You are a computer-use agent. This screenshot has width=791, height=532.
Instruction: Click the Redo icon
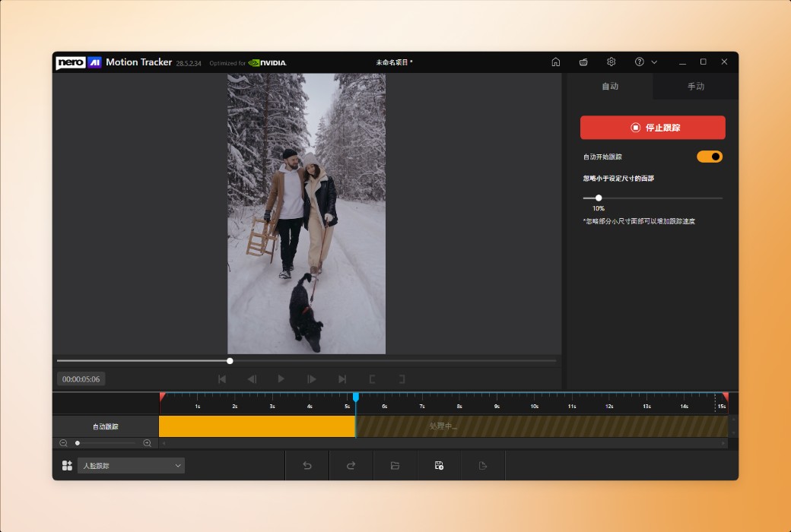tap(351, 465)
